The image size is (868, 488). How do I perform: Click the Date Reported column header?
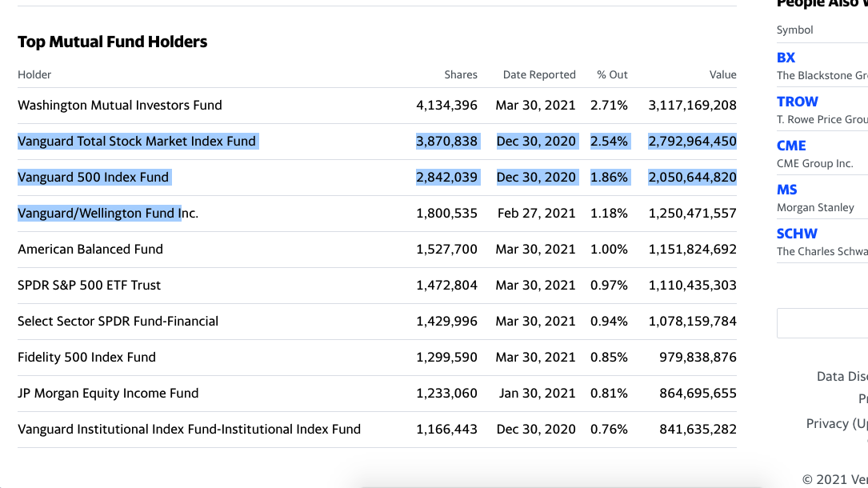pos(539,74)
